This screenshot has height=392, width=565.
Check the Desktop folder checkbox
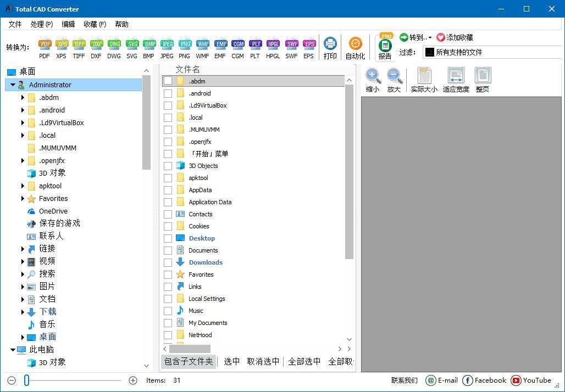tap(168, 238)
